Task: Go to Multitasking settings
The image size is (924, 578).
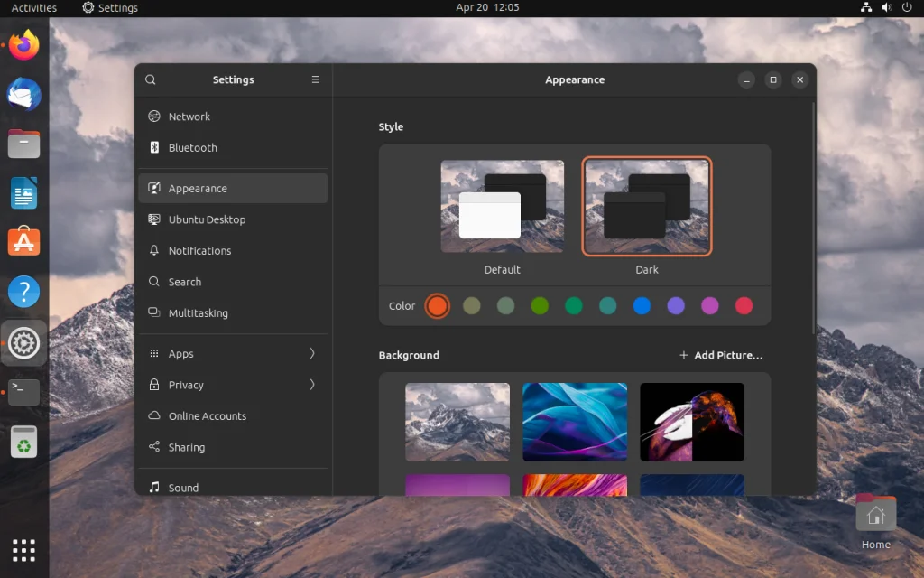Action: (x=198, y=313)
